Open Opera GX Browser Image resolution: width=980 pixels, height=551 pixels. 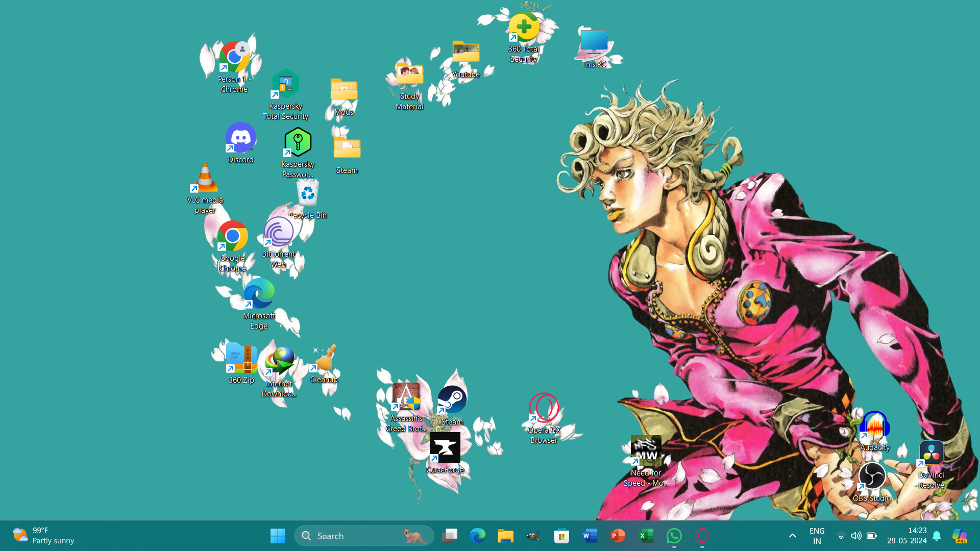click(x=543, y=407)
